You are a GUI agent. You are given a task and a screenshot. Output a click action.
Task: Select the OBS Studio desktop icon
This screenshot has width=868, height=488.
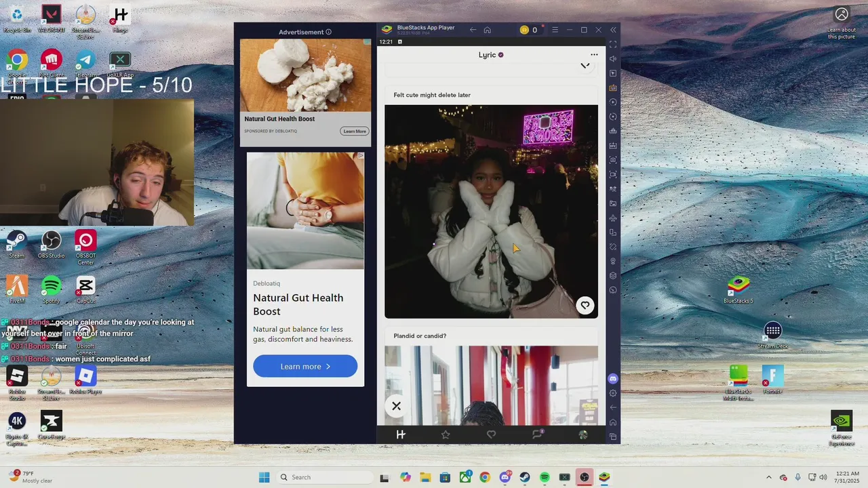[x=52, y=245]
